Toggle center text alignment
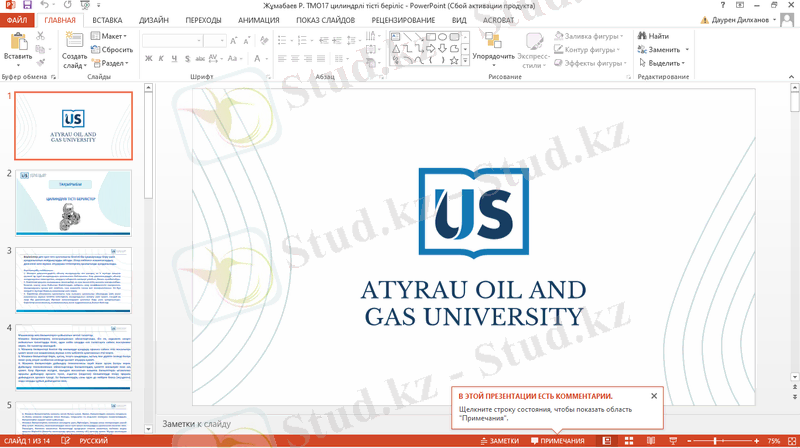Image resolution: width=800 pixels, height=448 pixels. click(295, 59)
